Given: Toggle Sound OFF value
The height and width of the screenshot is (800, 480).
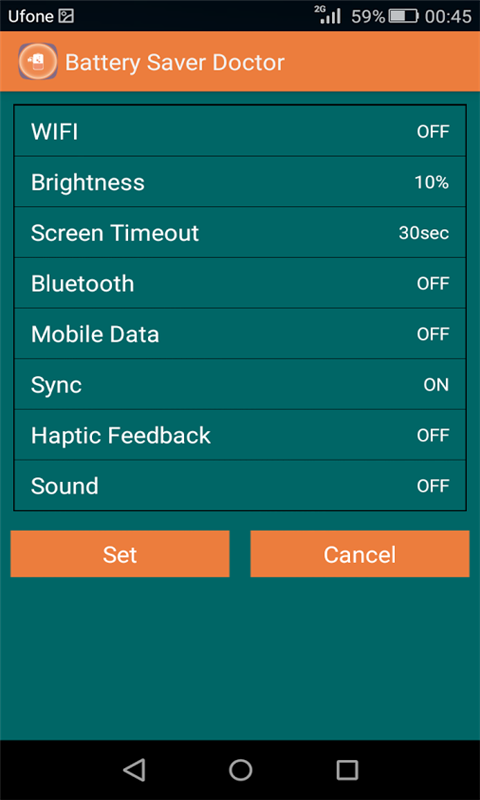Looking at the screenshot, I should (x=433, y=486).
